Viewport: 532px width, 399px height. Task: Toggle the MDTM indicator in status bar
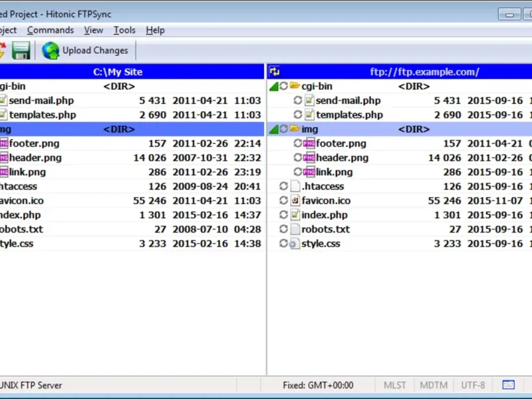(434, 385)
